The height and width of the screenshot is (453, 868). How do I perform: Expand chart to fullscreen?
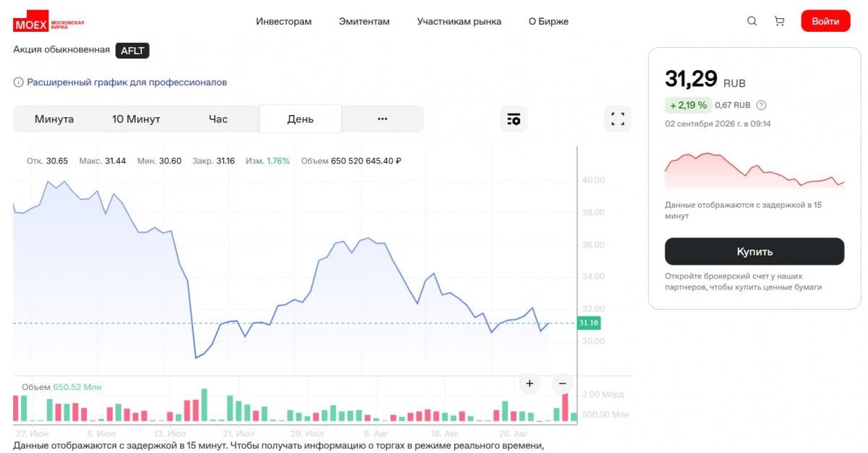coord(618,119)
